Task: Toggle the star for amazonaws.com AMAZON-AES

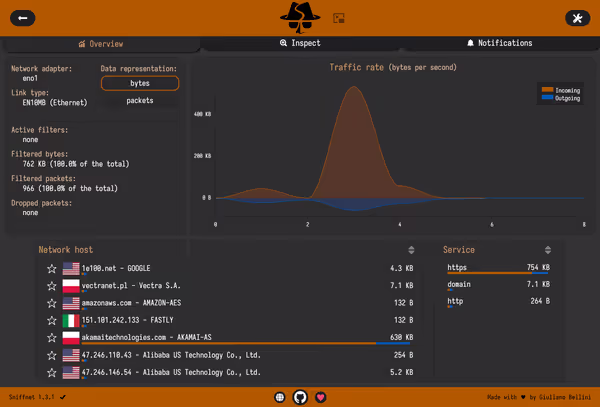Action: click(x=51, y=303)
